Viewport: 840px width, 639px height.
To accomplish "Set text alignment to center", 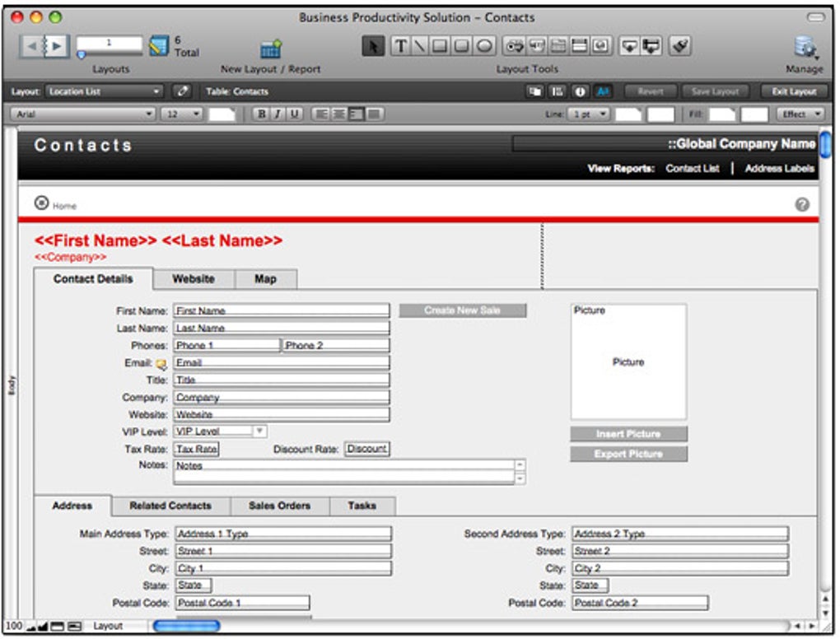I will point(338,114).
